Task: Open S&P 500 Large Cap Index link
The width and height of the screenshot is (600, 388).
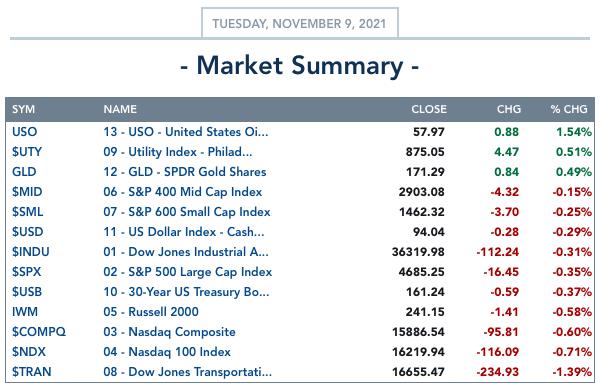Action: [x=188, y=272]
